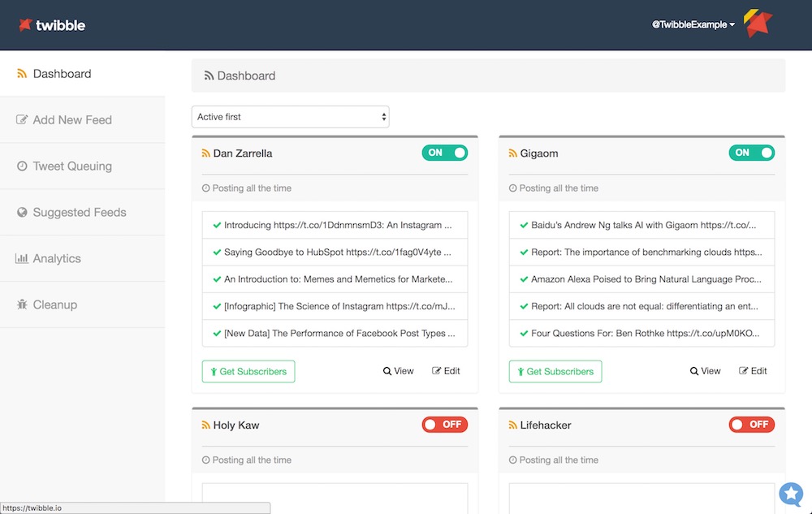The width and height of the screenshot is (812, 514).
Task: Open Analytics in the sidebar
Action: pos(82,258)
